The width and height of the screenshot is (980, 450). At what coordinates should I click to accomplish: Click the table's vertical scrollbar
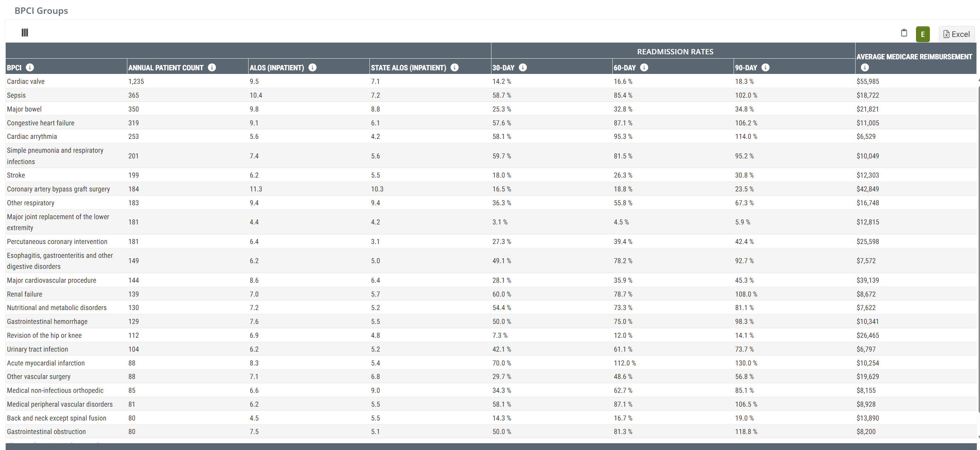(978, 247)
